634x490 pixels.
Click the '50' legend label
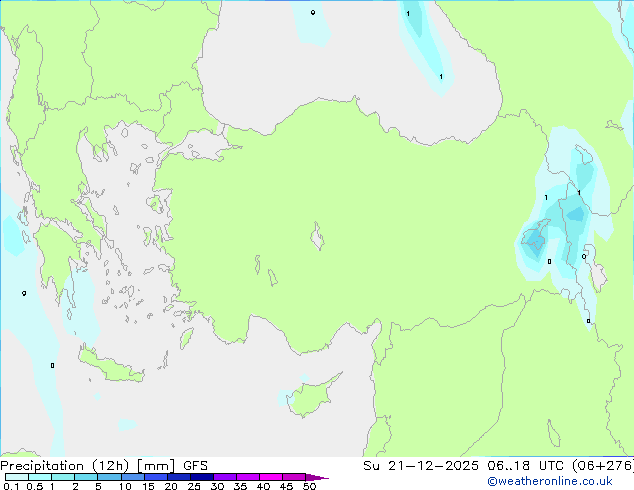point(309,486)
